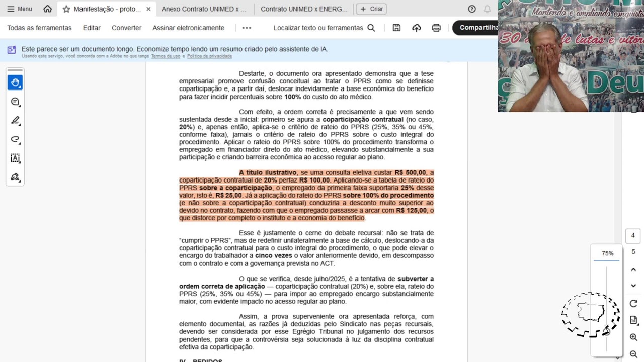
Task: Open Assinar eletronicamente
Action: (189, 28)
